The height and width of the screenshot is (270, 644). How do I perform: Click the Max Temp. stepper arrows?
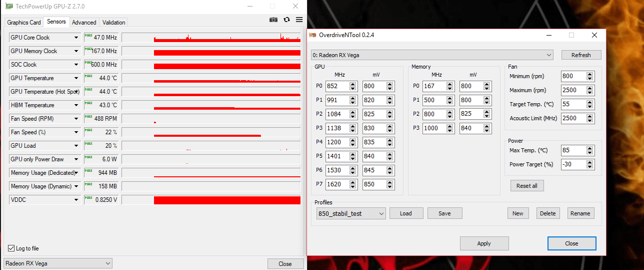coord(590,150)
